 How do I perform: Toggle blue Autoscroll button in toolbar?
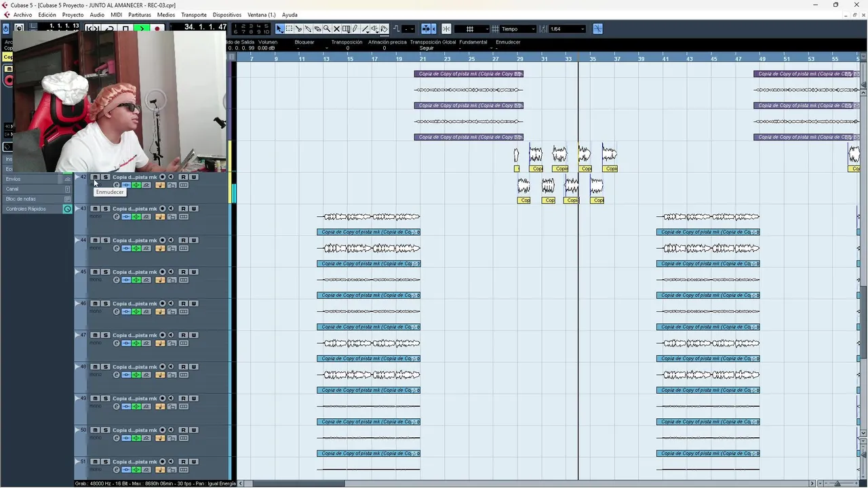[425, 29]
